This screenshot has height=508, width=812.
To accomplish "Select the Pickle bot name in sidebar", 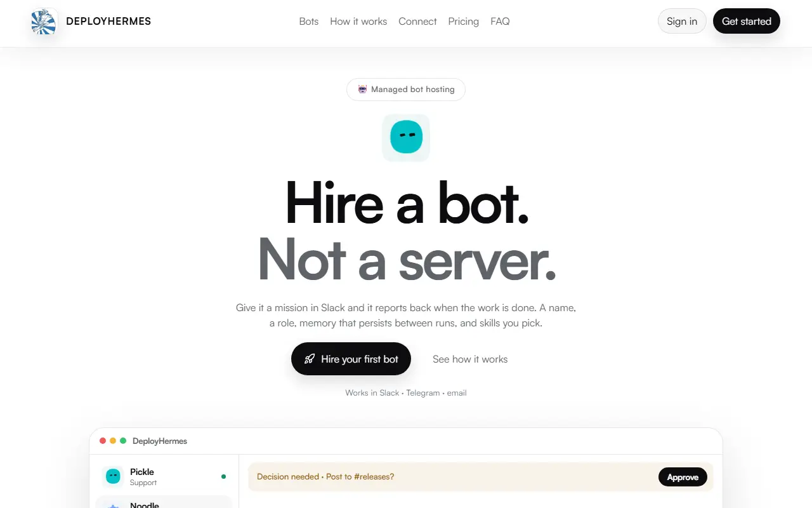I will pyautogui.click(x=142, y=472).
